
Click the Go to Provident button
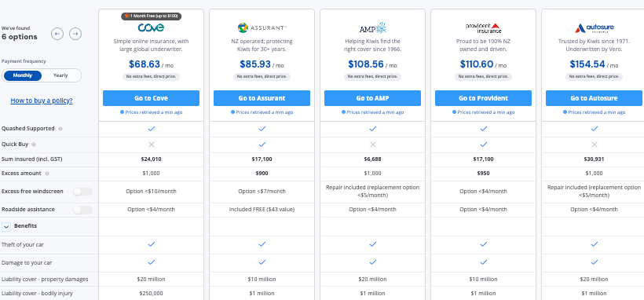click(x=484, y=98)
